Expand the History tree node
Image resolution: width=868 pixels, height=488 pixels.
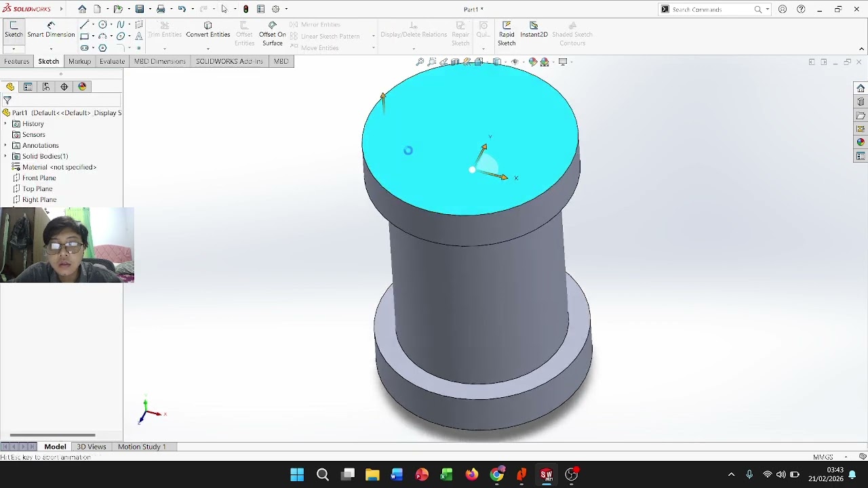pyautogui.click(x=5, y=124)
